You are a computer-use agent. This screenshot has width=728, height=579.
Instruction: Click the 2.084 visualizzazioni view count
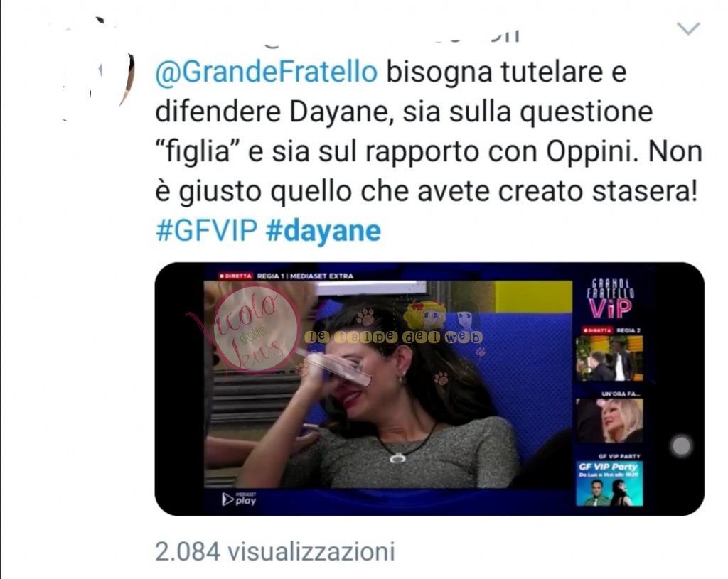coord(275,551)
